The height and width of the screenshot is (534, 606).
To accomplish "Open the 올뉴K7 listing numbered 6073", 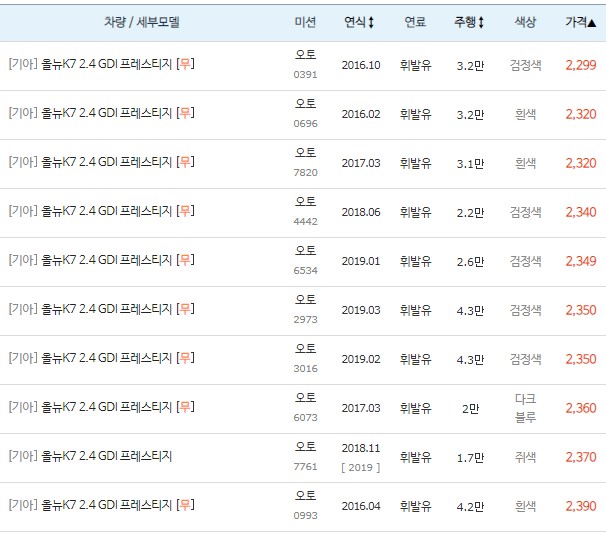I will (106, 407).
